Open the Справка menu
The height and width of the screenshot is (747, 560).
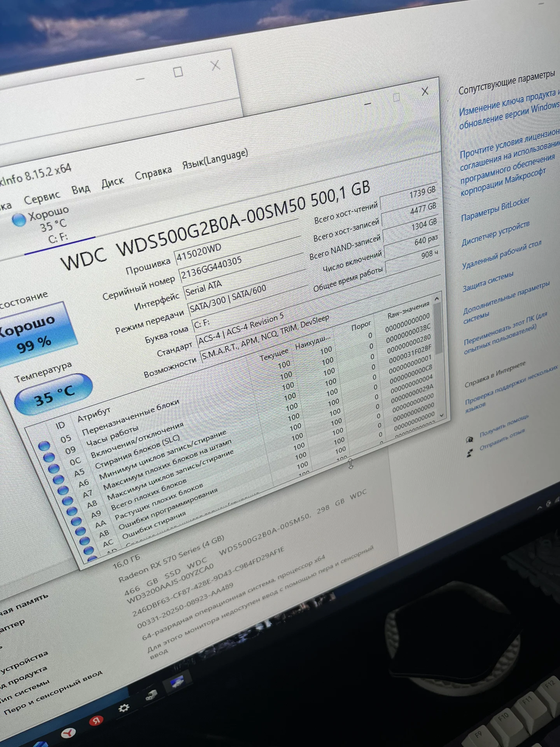pos(153,172)
